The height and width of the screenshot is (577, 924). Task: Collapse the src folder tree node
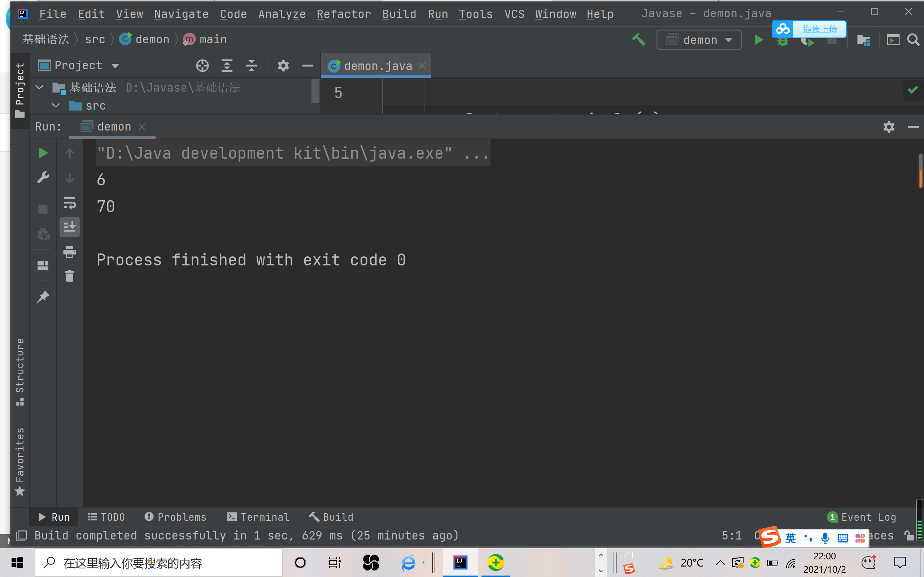tap(56, 105)
